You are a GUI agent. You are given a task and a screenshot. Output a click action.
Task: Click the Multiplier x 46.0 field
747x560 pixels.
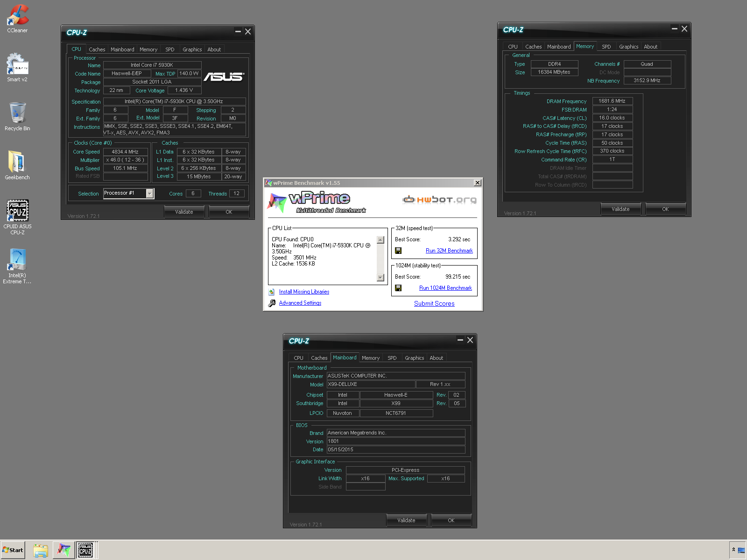[125, 160]
